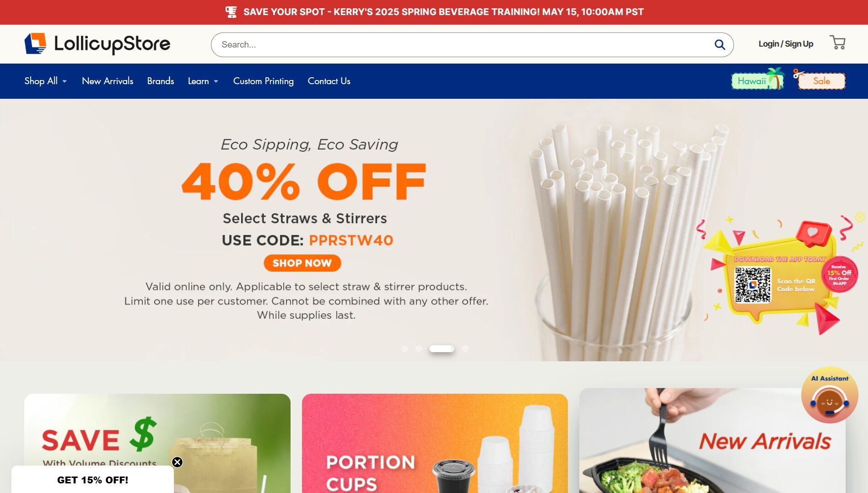Go to New Arrivals nav item

pyautogui.click(x=108, y=81)
